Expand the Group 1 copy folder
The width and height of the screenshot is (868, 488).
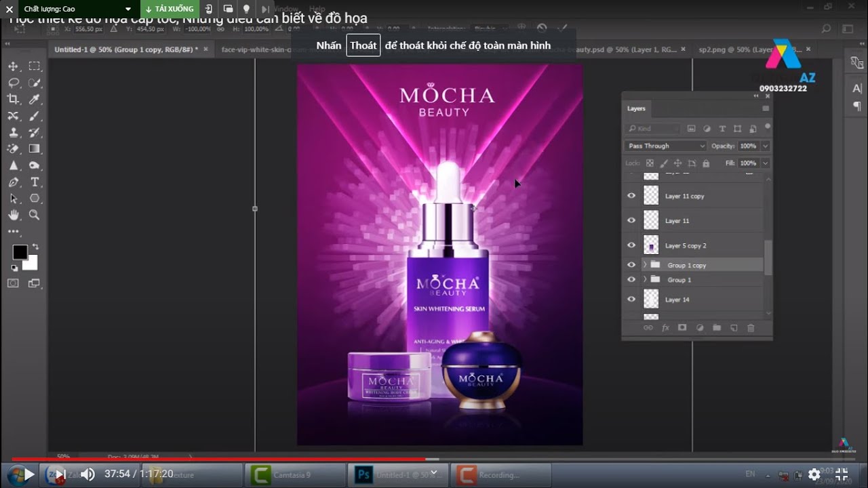pyautogui.click(x=645, y=265)
